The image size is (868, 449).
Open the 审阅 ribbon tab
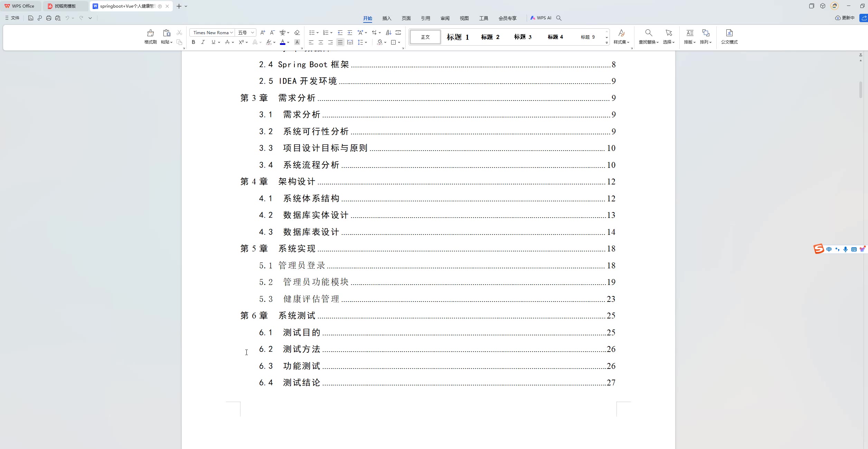point(445,18)
